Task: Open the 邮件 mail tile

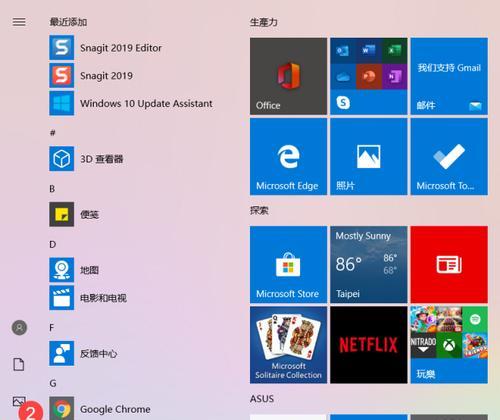Action: pos(449,76)
